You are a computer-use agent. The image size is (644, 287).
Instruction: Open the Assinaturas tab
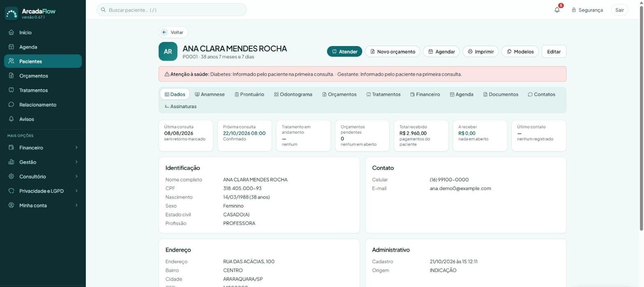click(180, 106)
